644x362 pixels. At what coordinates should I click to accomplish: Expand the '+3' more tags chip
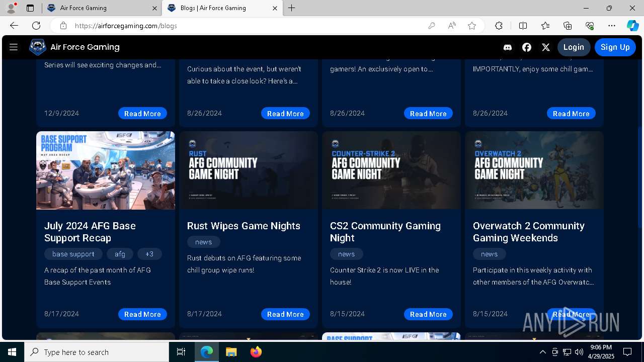point(149,254)
